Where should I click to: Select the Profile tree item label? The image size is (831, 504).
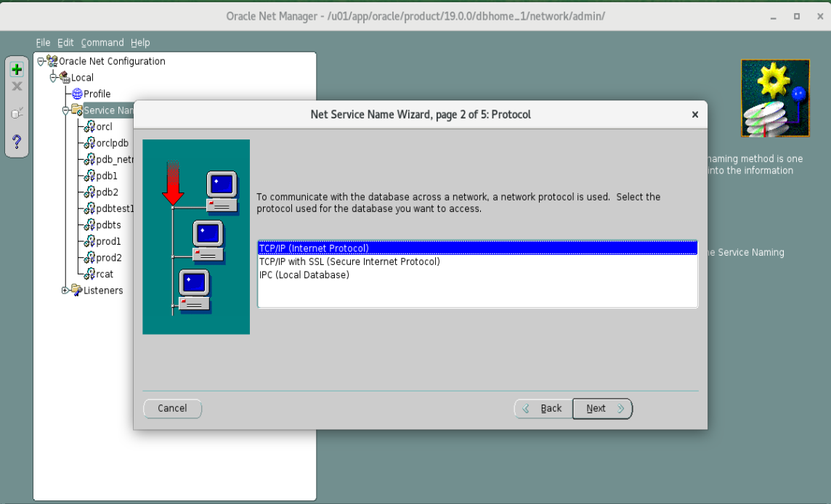[97, 94]
